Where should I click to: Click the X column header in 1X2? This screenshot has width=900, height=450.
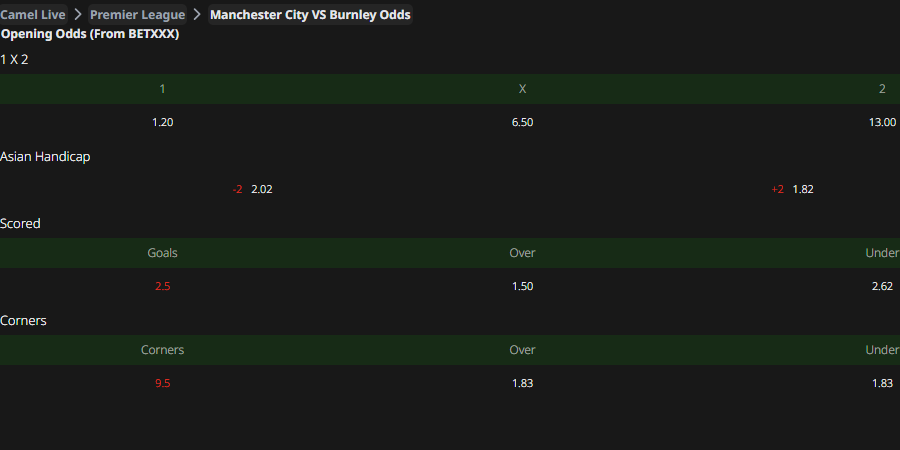[x=522, y=89]
